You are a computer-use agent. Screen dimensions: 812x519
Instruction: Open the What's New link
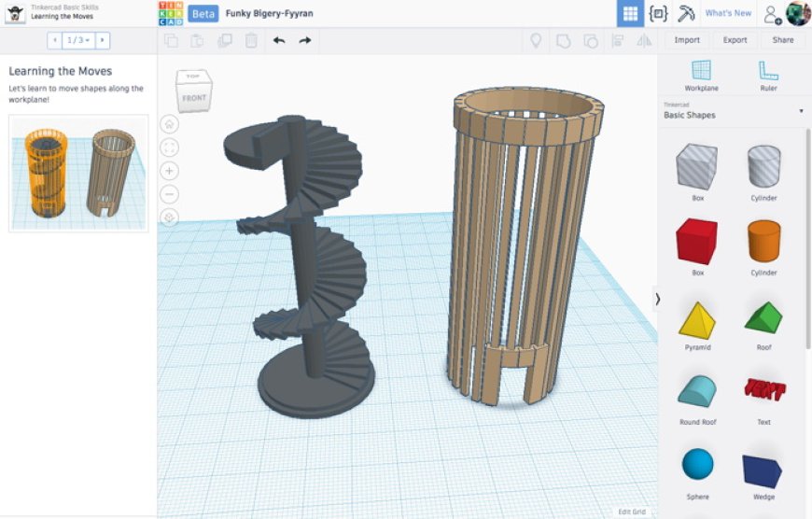pos(728,13)
